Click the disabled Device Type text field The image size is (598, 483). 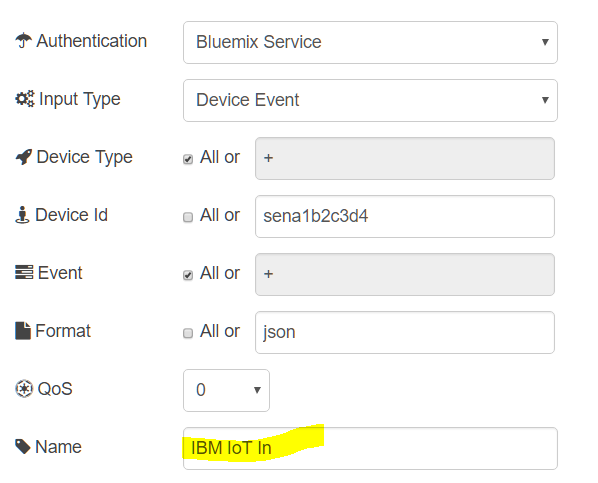coord(405,158)
